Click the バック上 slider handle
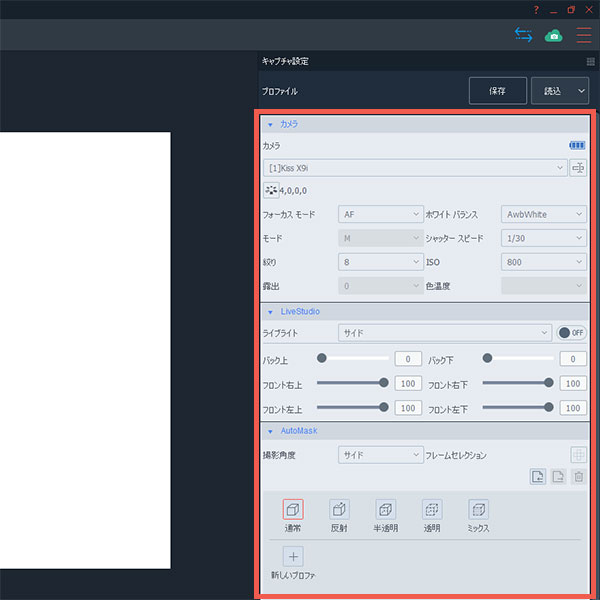 click(322, 358)
